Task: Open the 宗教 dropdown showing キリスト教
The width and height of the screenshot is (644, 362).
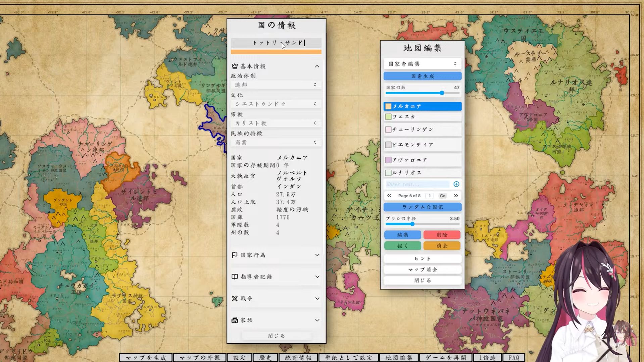Action: [x=276, y=123]
